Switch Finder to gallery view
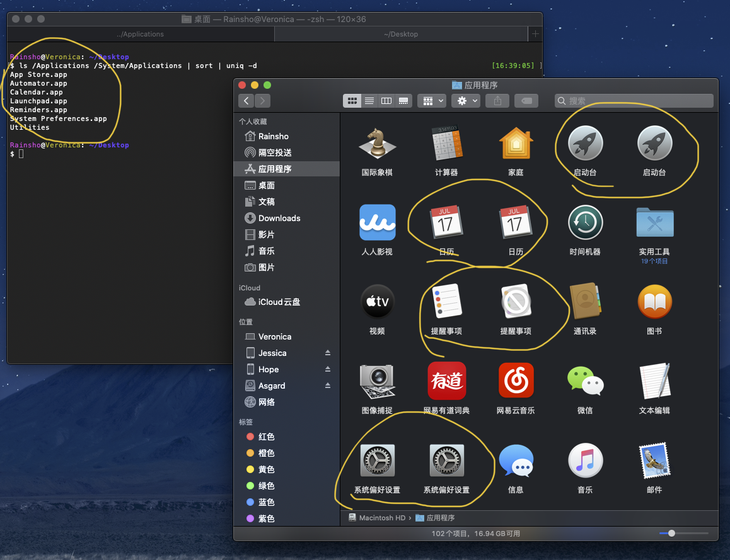This screenshot has width=730, height=560. point(403,101)
